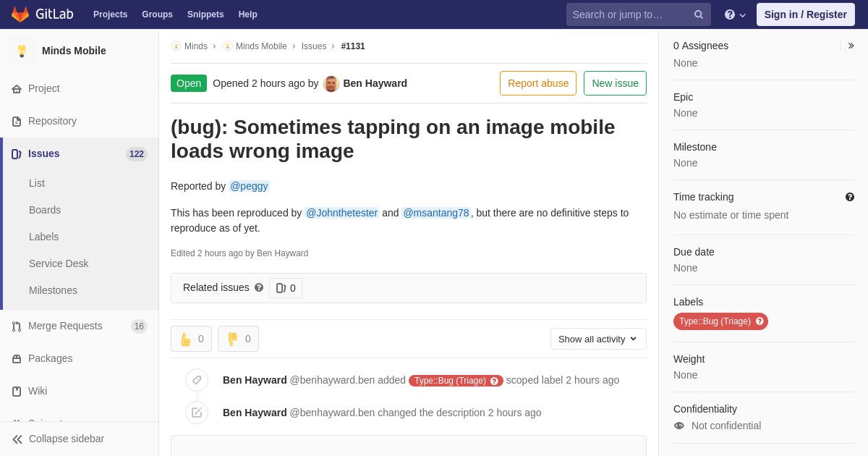868x456 pixels.
Task: Click Ben Hayward's avatar picture
Action: pyautogui.click(x=331, y=83)
